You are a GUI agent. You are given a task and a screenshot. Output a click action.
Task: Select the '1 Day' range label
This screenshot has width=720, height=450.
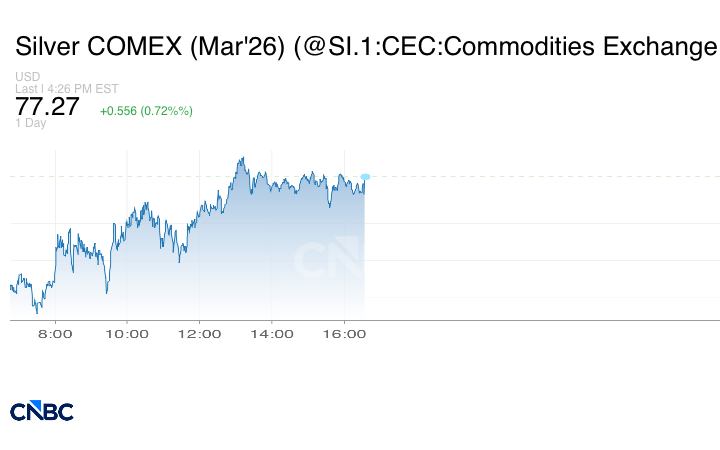tap(30, 123)
